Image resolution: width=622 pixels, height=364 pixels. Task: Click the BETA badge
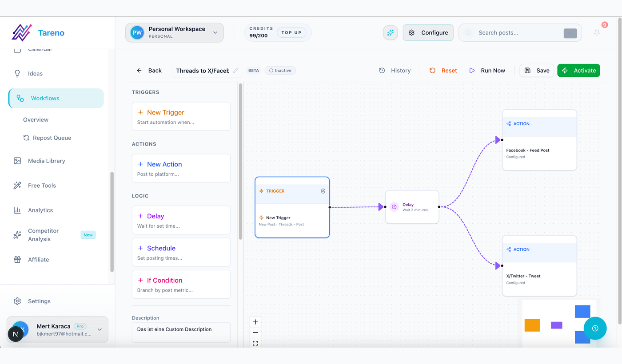pyautogui.click(x=254, y=71)
